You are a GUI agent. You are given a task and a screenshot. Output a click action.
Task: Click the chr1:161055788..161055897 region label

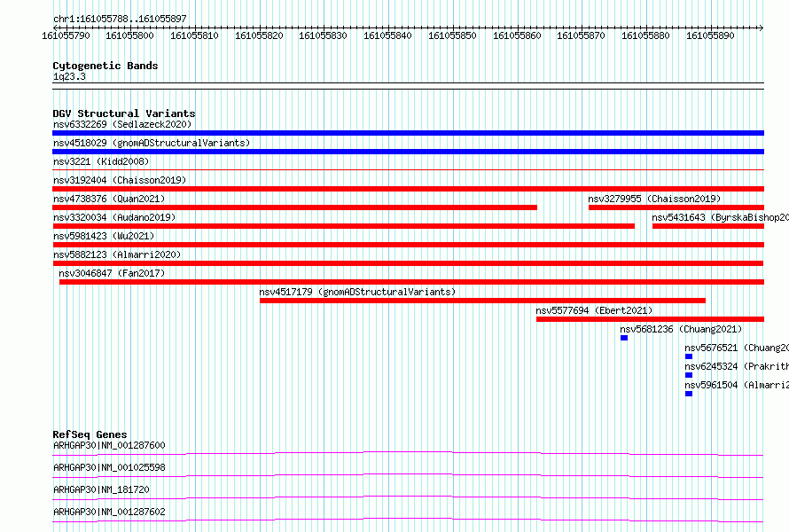[x=120, y=19]
